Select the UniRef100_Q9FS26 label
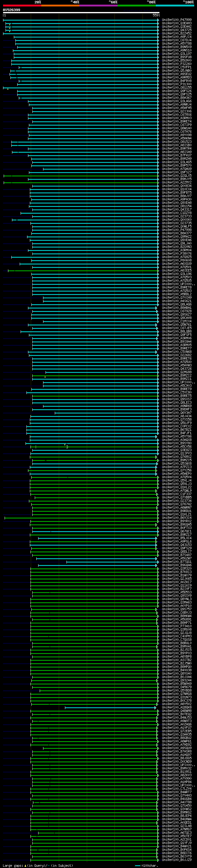This screenshot has height=868, width=197. 177,91
